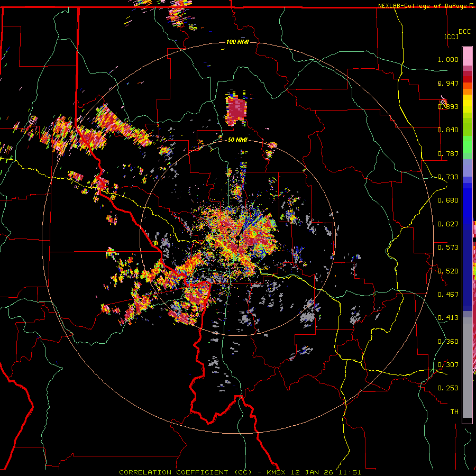
Task: Select the 0.733 scale value
Action: coord(448,177)
